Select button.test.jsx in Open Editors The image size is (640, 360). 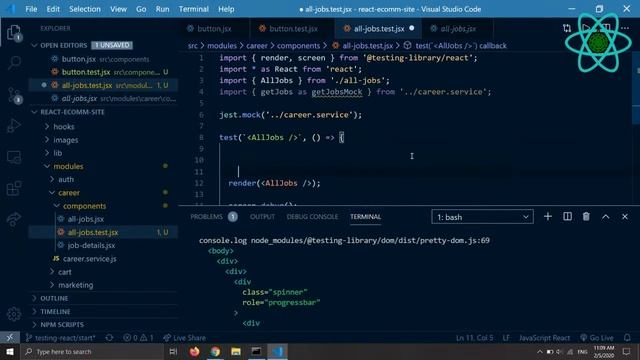[104, 72]
